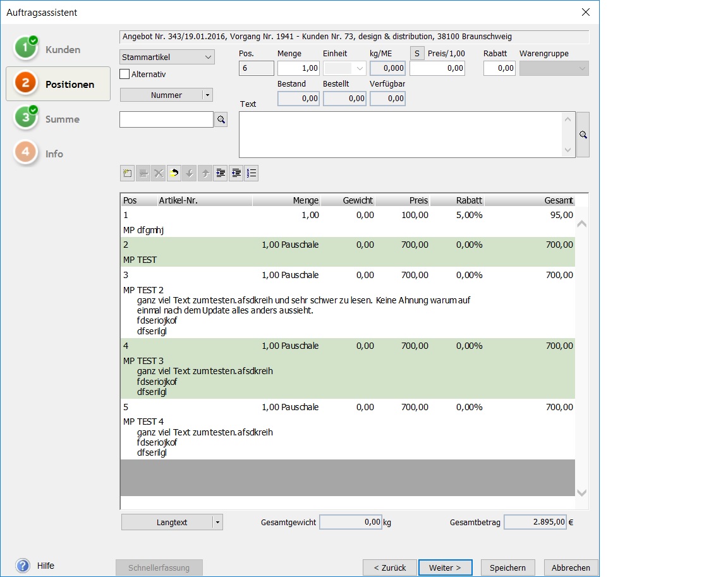
Task: Close the Auftragsassistent window
Action: (586, 12)
